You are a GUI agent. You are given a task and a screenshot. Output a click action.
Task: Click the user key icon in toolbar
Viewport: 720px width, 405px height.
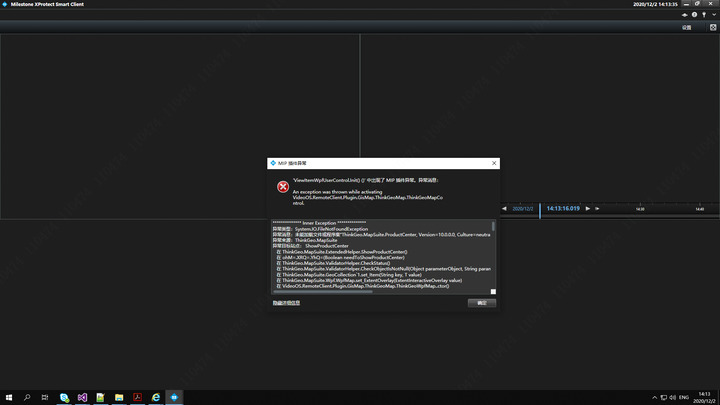point(704,15)
